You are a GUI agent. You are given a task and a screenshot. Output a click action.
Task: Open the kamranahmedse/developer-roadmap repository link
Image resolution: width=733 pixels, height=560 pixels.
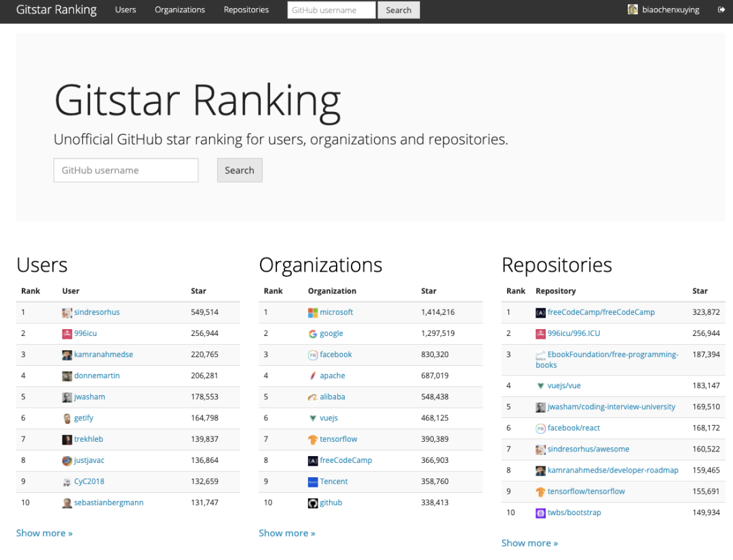pyautogui.click(x=613, y=470)
